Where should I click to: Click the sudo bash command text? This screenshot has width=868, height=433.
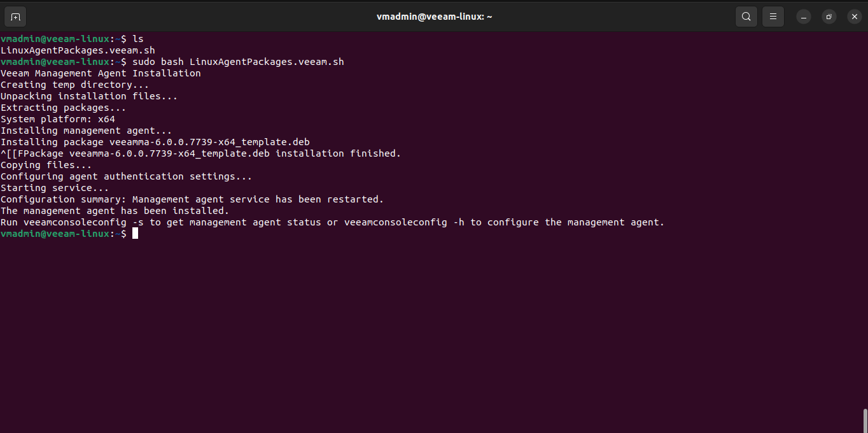[238, 62]
